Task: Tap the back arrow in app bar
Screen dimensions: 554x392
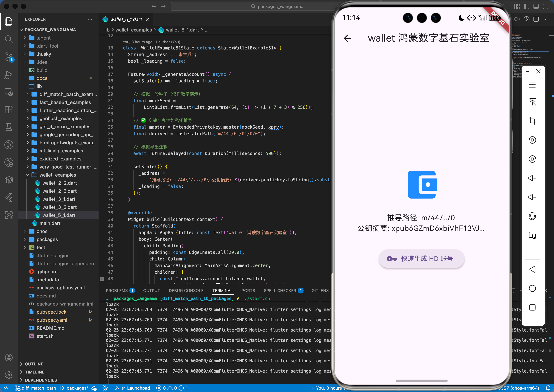Action: pos(347,38)
